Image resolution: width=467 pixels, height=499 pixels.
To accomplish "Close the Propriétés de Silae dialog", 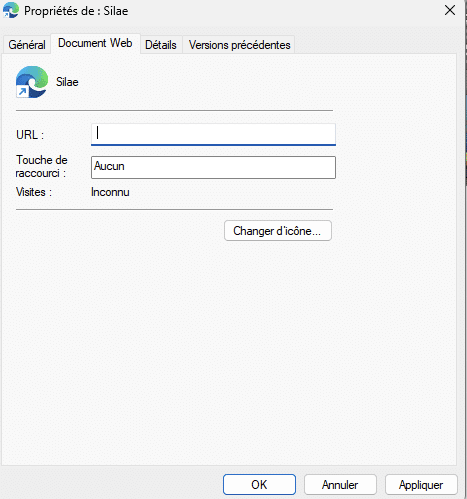I will (450, 10).
